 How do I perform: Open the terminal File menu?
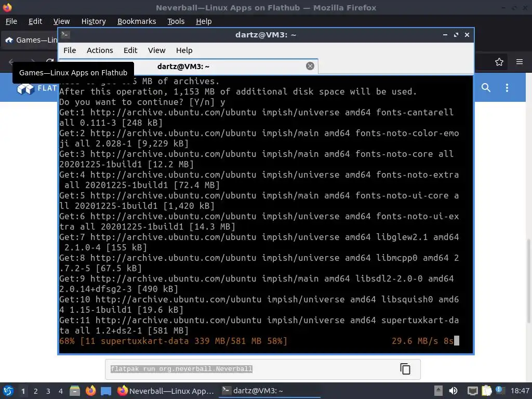tap(70, 50)
